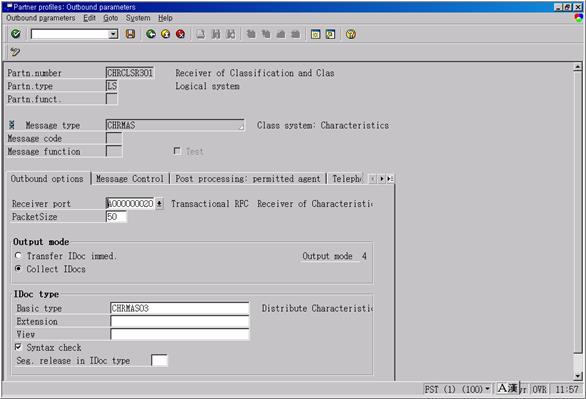Click the Print icon in toolbar
This screenshot has width=586, height=399.
[x=201, y=34]
